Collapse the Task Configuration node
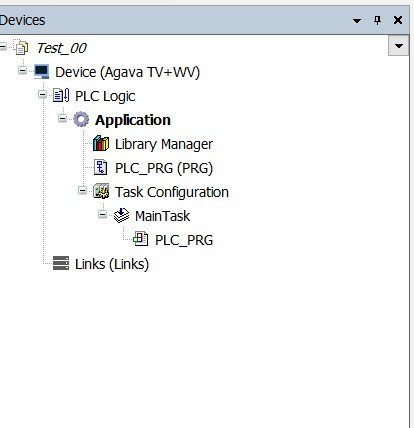This screenshot has height=428, width=414. (82, 191)
